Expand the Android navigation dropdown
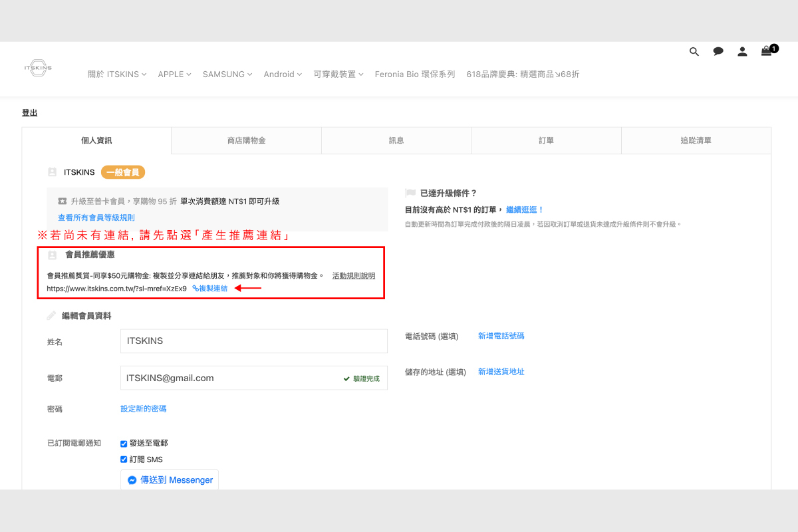The height and width of the screenshot is (532, 798). [x=282, y=74]
